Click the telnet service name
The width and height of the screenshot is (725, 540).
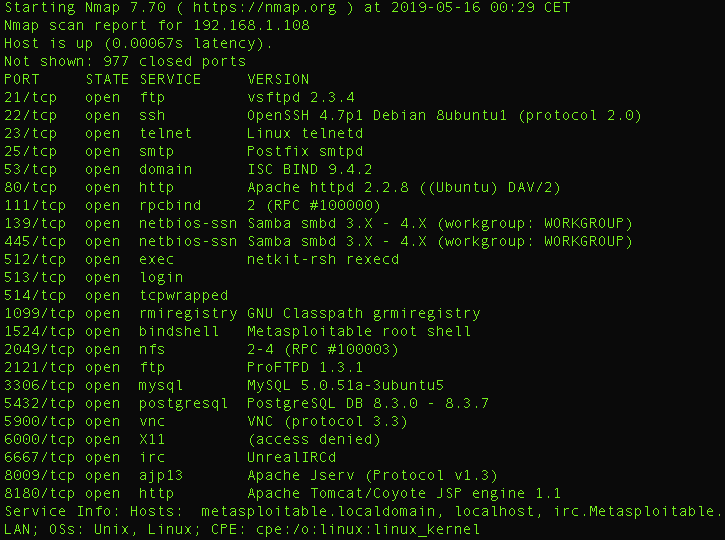[166, 134]
